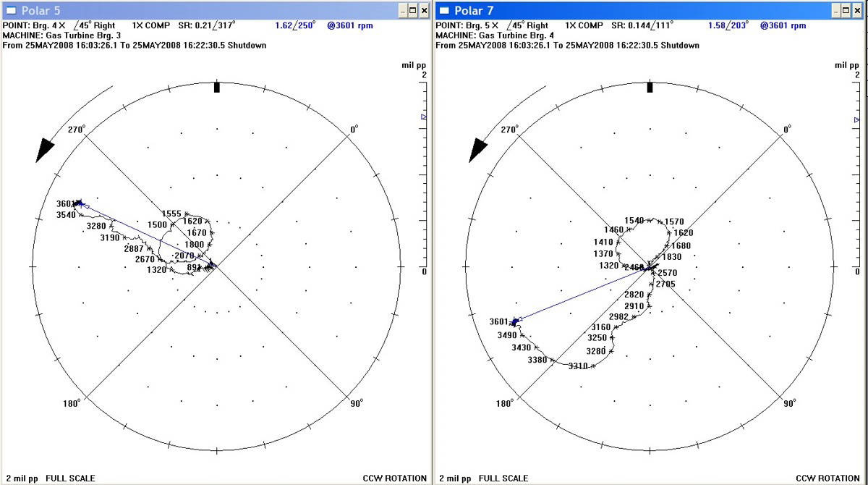Click the @3601 rpm readout in Polar 7

(x=783, y=25)
